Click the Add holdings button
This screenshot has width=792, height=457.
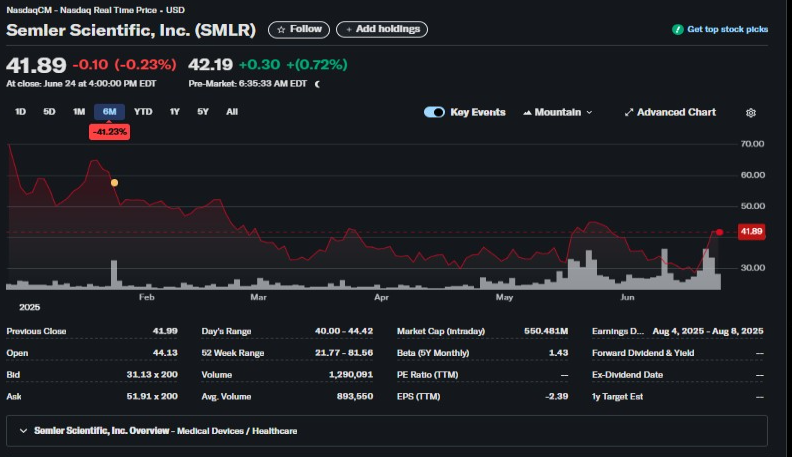tap(382, 29)
